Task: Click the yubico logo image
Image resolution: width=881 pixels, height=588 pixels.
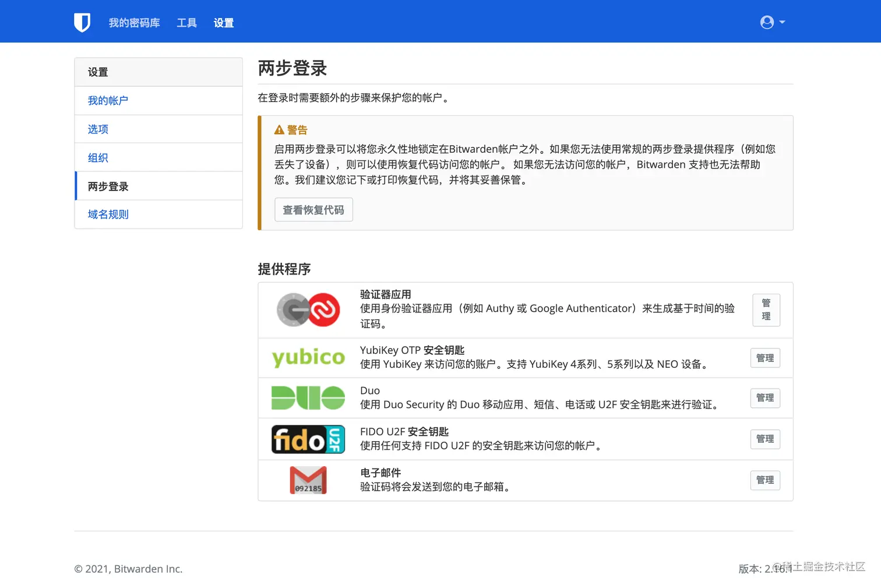Action: [308, 358]
